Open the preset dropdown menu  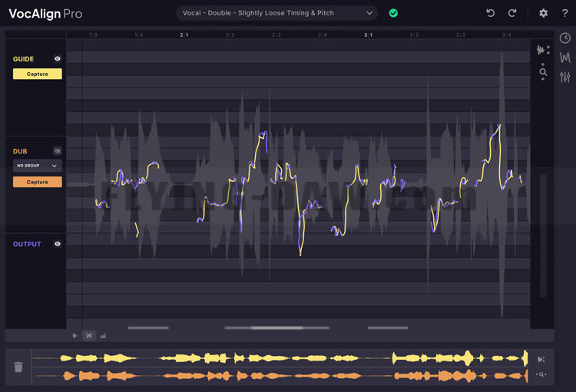[x=277, y=13]
